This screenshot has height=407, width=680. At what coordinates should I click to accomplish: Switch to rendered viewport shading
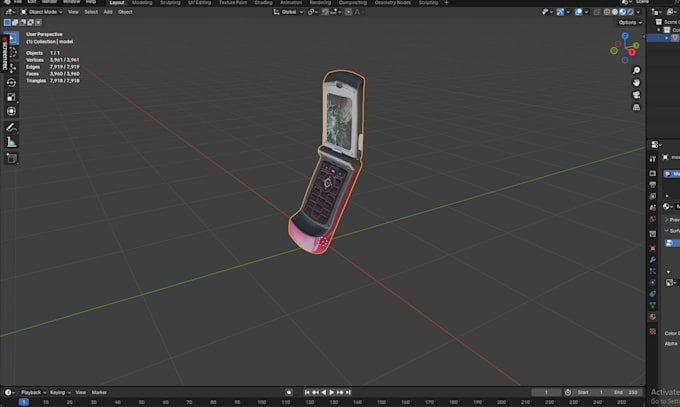[631, 12]
